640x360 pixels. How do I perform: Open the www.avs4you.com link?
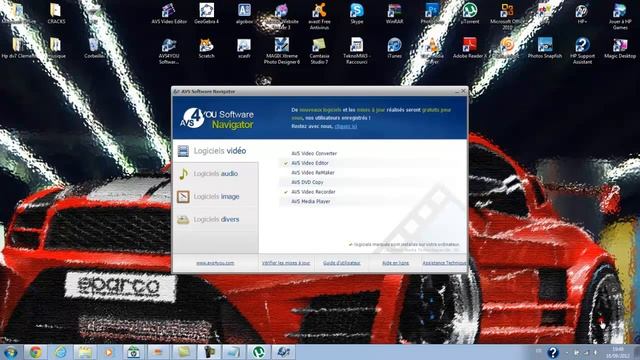click(215, 263)
